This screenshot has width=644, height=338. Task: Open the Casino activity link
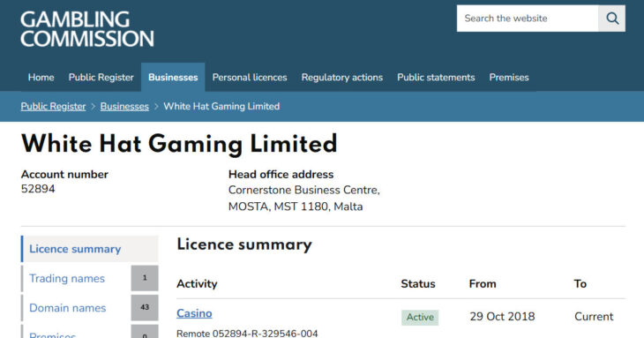pyautogui.click(x=194, y=313)
